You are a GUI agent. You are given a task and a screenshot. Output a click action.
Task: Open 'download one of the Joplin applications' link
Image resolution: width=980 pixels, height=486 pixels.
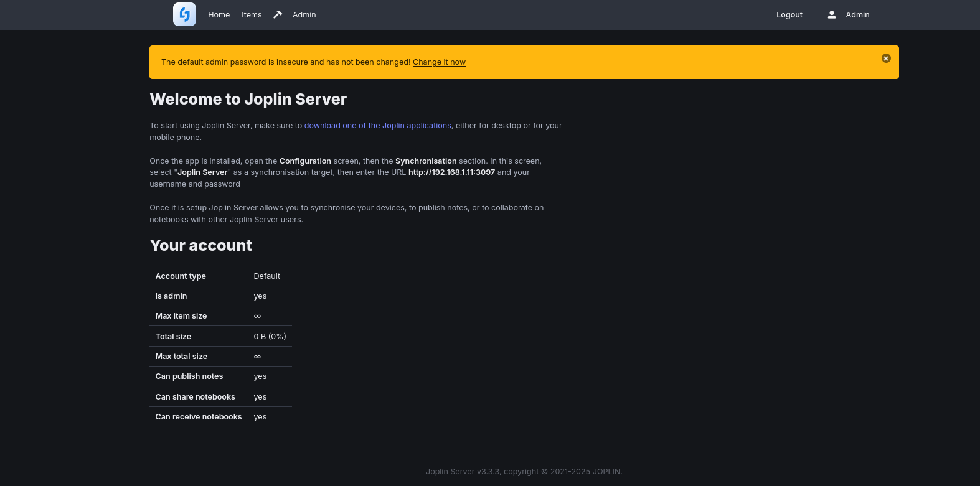pos(377,126)
